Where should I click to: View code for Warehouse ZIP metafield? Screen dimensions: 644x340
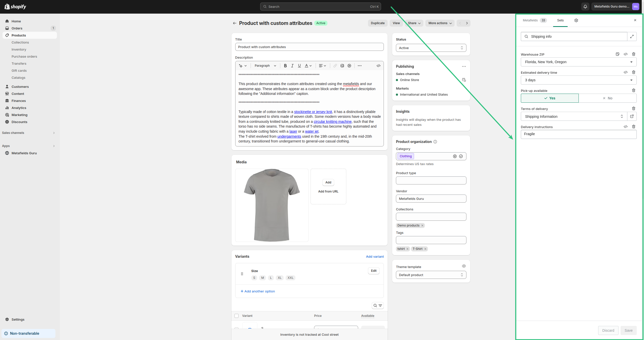[625, 54]
